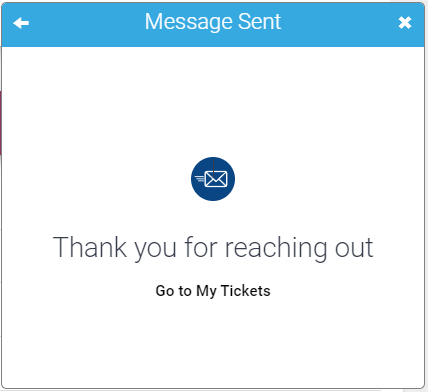Return to previous screen with back arrow
Viewport: 428px width, 392px height.
coord(21,23)
